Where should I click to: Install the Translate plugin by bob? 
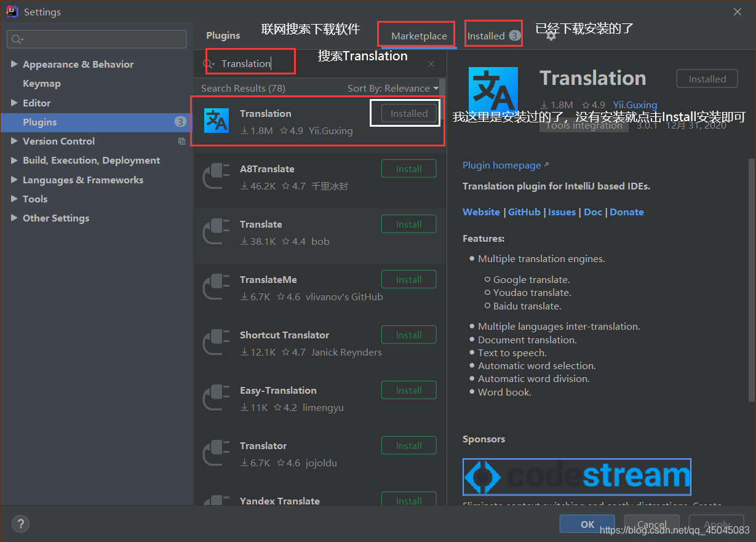coord(409,224)
